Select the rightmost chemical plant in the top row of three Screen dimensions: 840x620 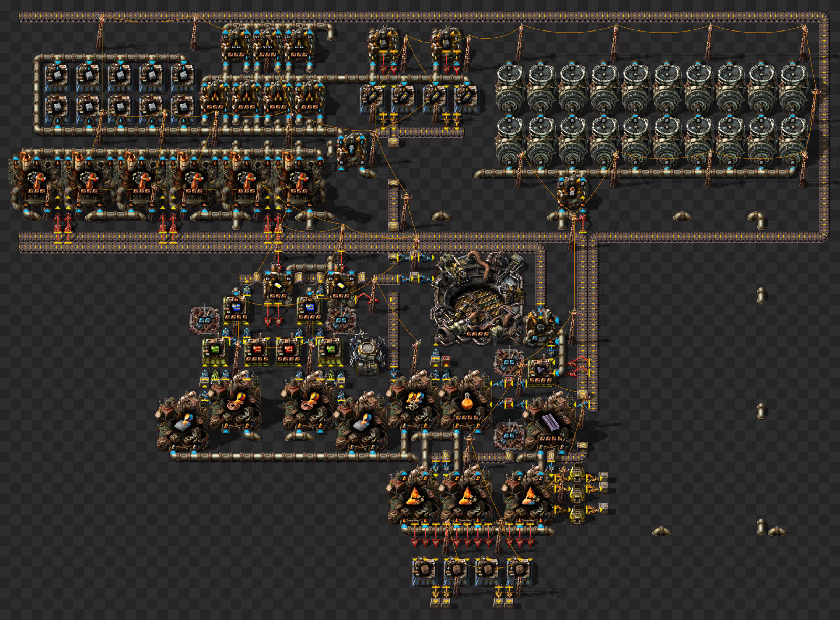pyautogui.click(x=299, y=45)
